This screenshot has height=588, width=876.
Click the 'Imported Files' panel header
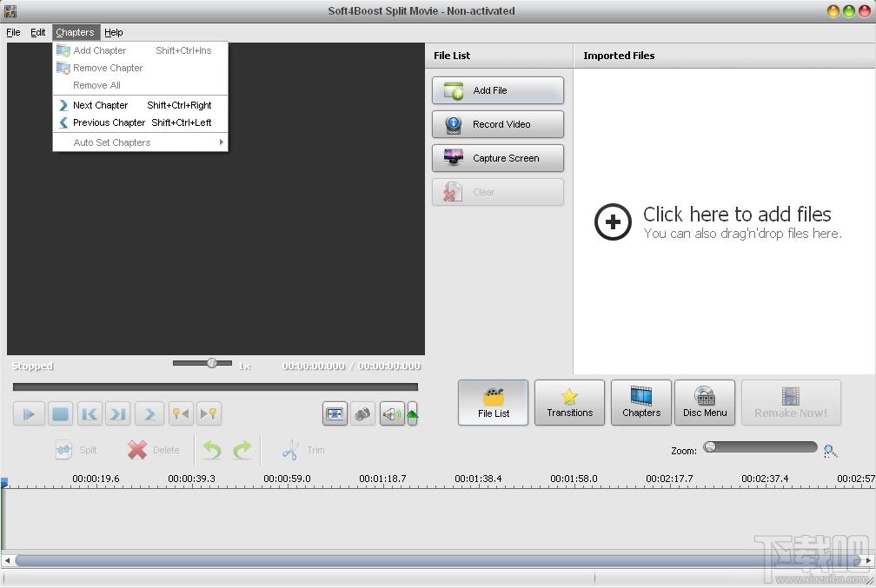pyautogui.click(x=619, y=56)
